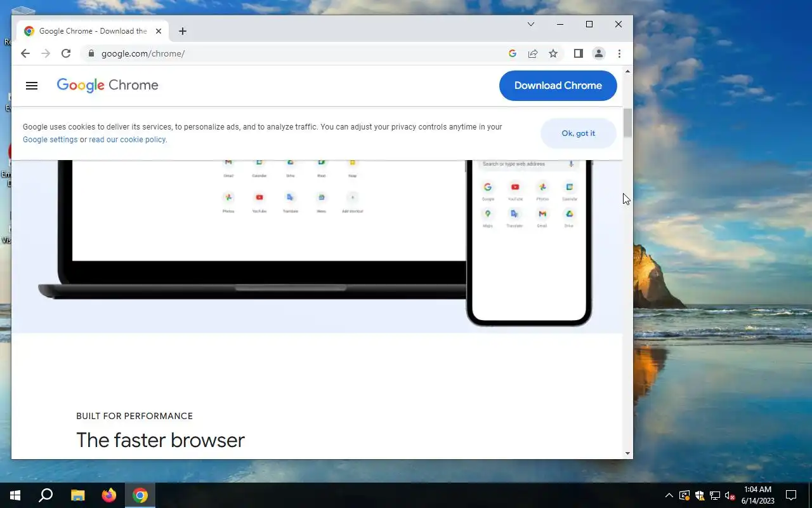Share this page using the share icon
This screenshot has width=812, height=508.
533,53
